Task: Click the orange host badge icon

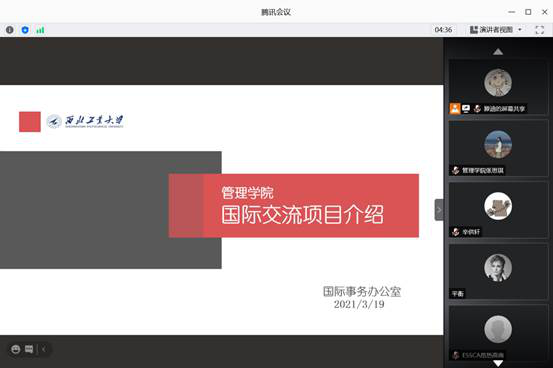Action: (455, 109)
